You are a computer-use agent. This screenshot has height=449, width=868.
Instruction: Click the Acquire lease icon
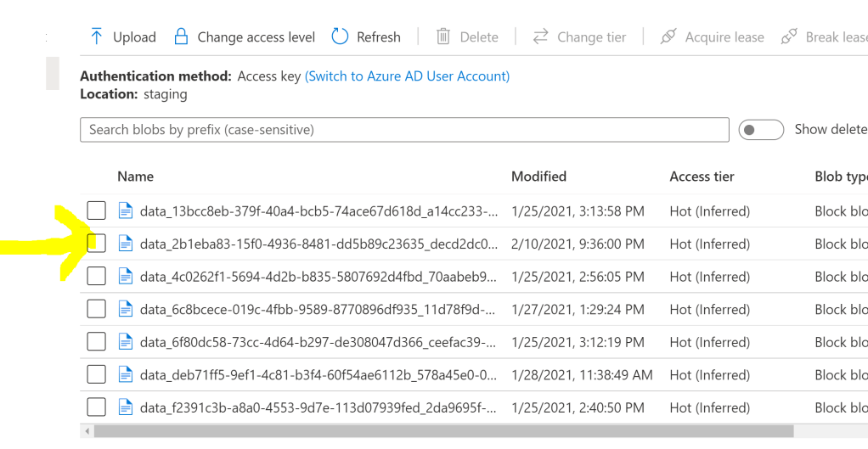point(668,36)
